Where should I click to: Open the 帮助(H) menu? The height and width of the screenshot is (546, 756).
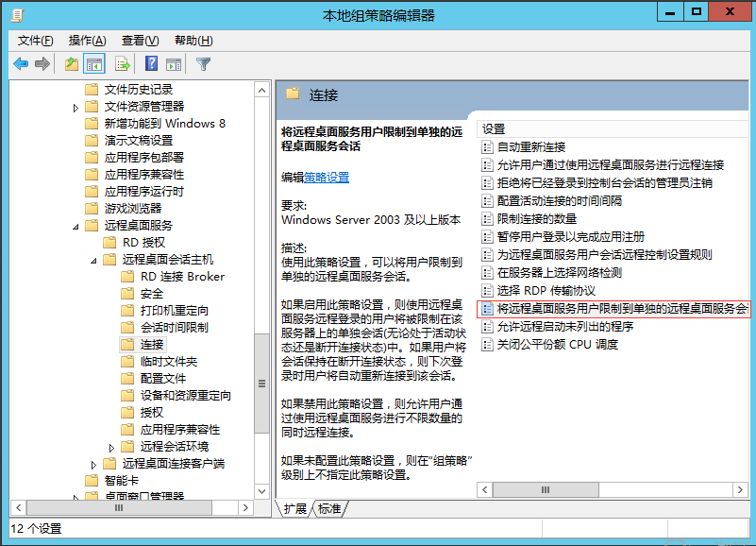coord(193,41)
